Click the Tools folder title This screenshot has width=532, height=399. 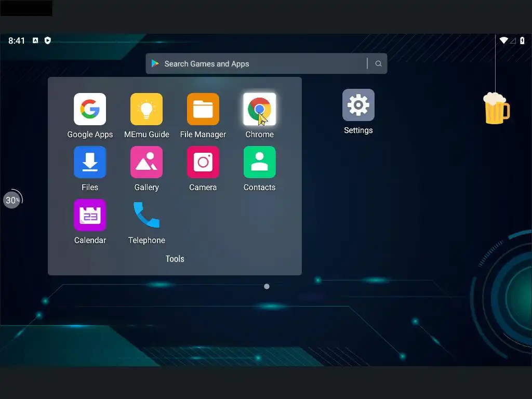(x=175, y=259)
